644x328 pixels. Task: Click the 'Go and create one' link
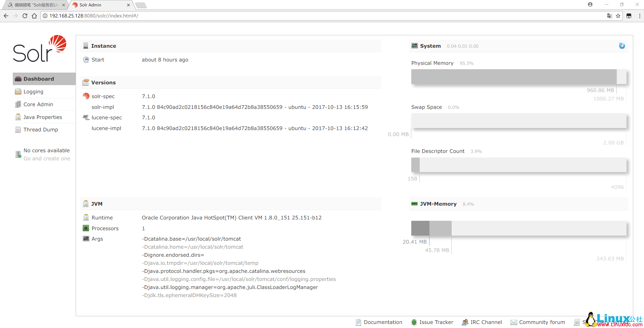coord(47,158)
